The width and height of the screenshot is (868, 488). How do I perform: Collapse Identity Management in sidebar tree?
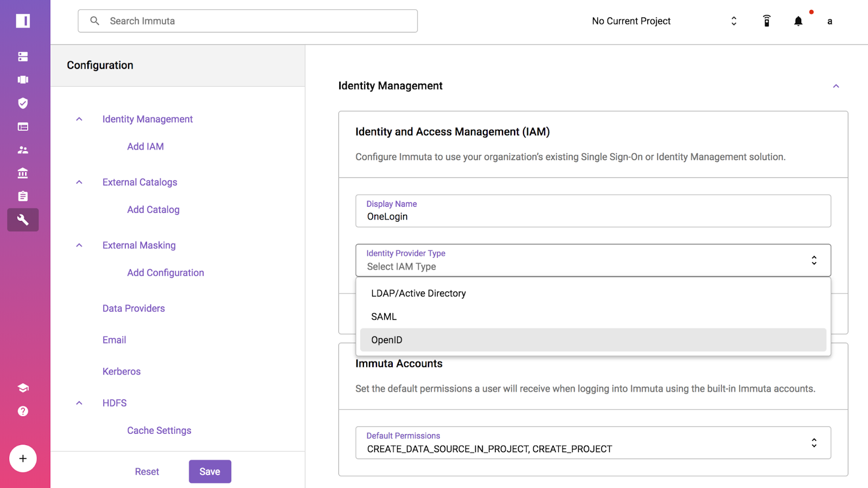coord(79,119)
